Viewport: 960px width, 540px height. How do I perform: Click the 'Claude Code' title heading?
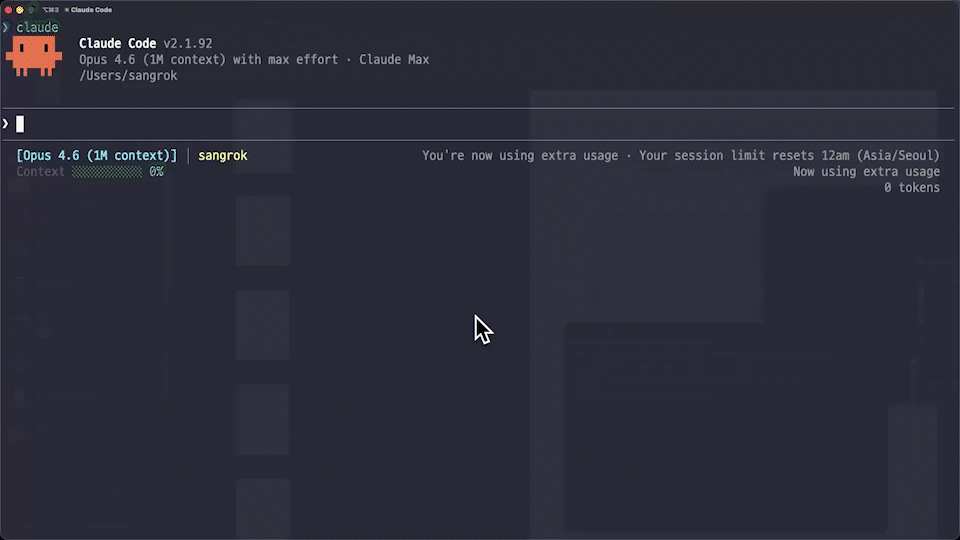tap(118, 43)
